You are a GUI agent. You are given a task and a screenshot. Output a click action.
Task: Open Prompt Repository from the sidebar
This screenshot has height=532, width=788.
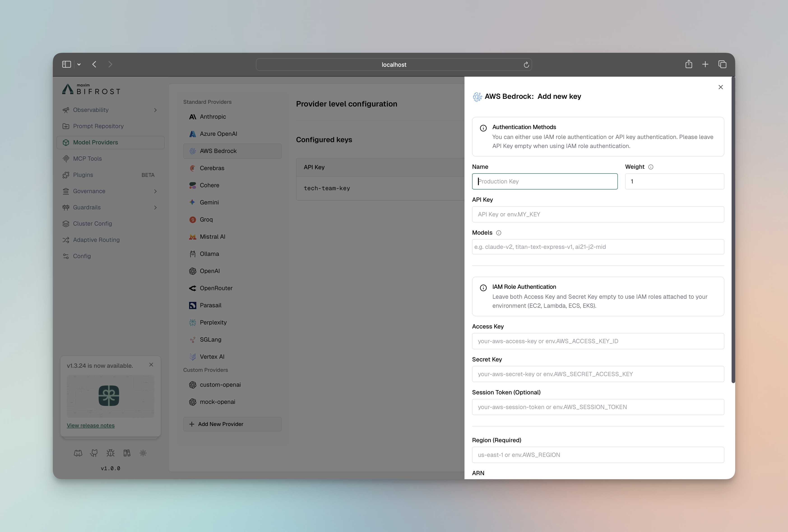(x=98, y=126)
